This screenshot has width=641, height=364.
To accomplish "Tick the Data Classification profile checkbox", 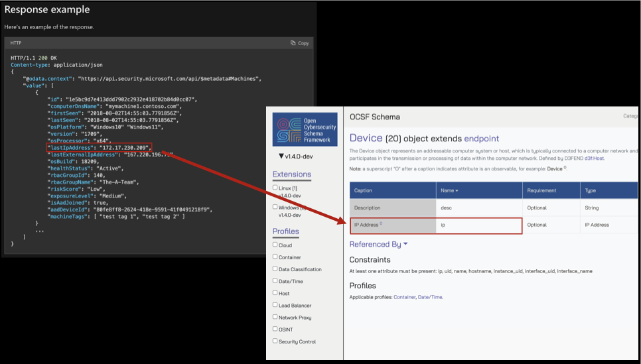I will 276,269.
